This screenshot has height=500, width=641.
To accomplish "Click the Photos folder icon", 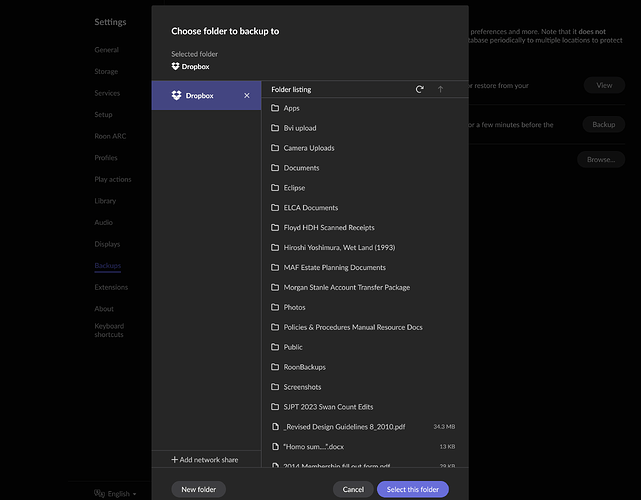I will coord(275,307).
